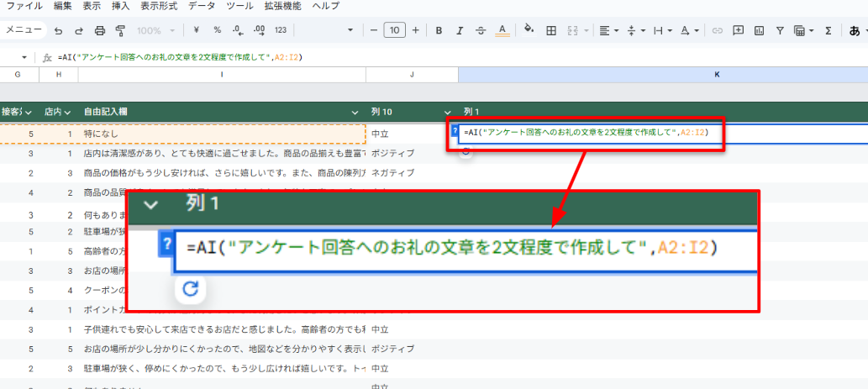Screen dimensions: 868x389
Task: Open the 表示 menu
Action: tap(92, 7)
